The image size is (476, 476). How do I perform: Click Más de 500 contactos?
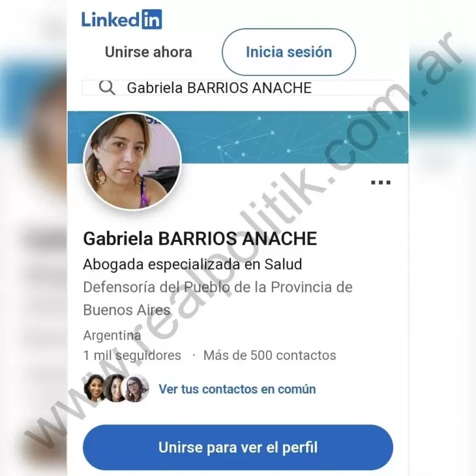(270, 355)
